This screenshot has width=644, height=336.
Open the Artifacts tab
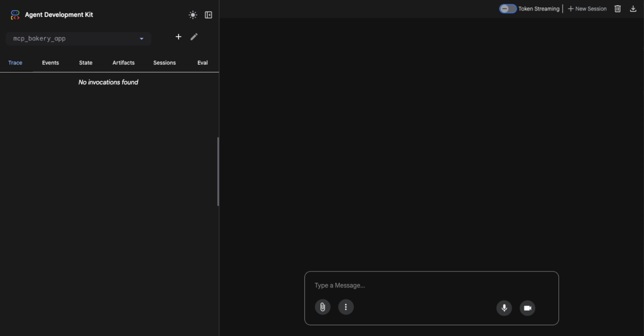coord(124,63)
